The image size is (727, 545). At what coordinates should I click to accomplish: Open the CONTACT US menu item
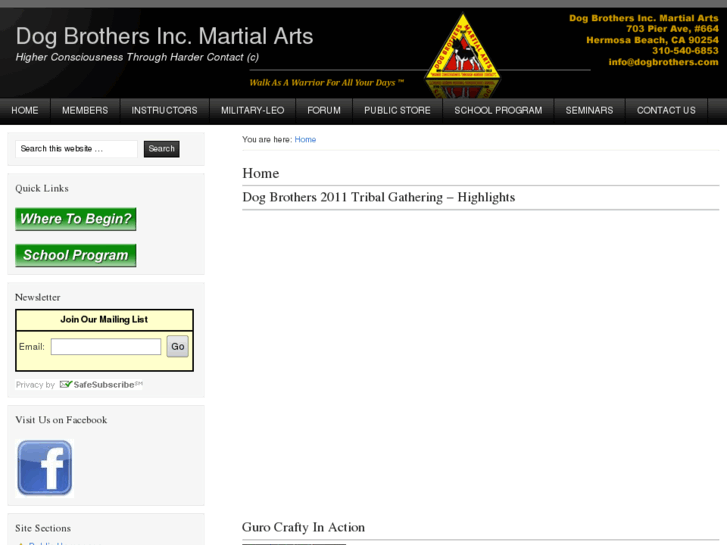pyautogui.click(x=666, y=110)
